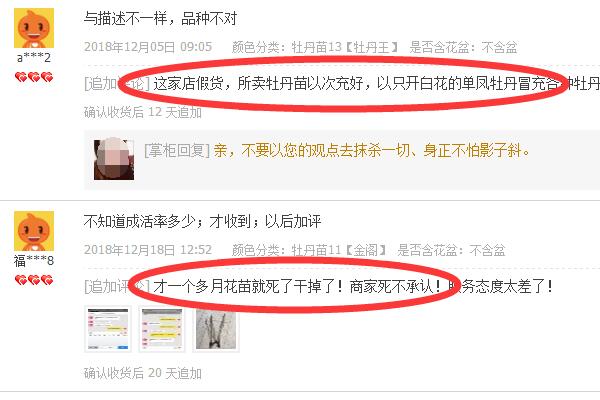Click 牡丹苗13【牡丹王】 product variant text
The image size is (600, 400).
click(x=344, y=47)
